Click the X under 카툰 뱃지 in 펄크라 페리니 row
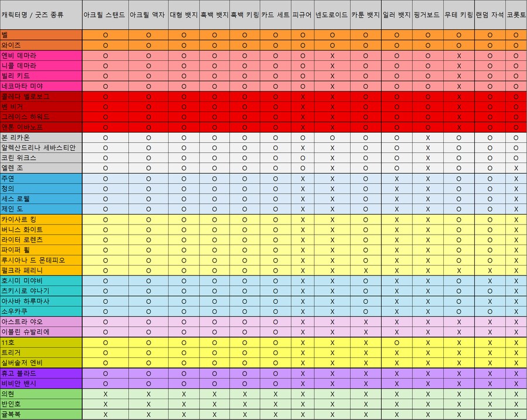The width and height of the screenshot is (527, 420). pyautogui.click(x=365, y=271)
